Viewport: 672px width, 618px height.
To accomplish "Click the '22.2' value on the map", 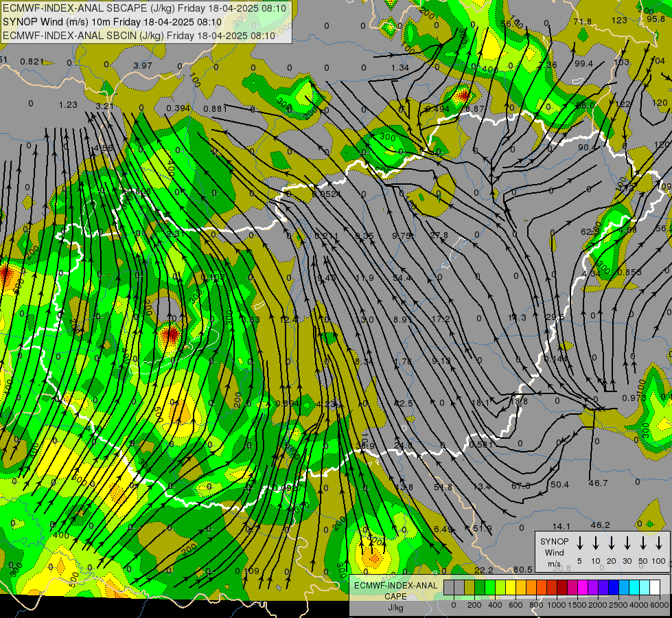I will [x=484, y=570].
